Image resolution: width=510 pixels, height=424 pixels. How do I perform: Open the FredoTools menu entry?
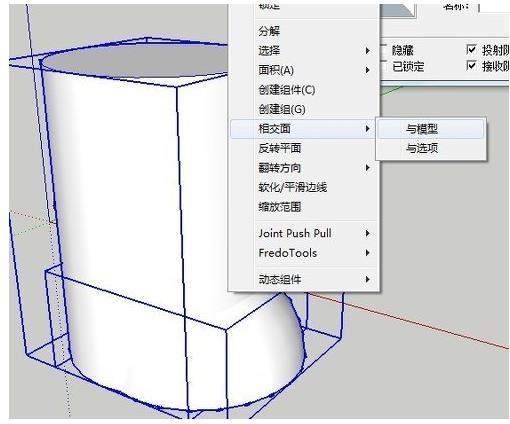(304, 253)
